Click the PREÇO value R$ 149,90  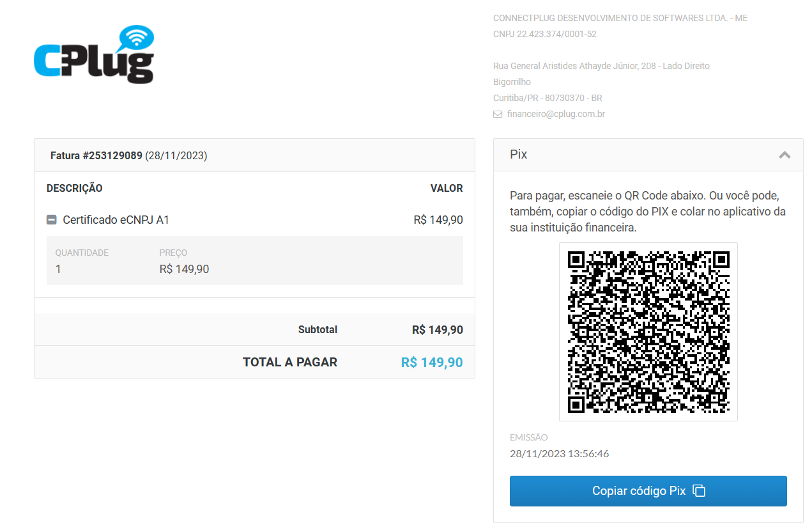click(184, 269)
